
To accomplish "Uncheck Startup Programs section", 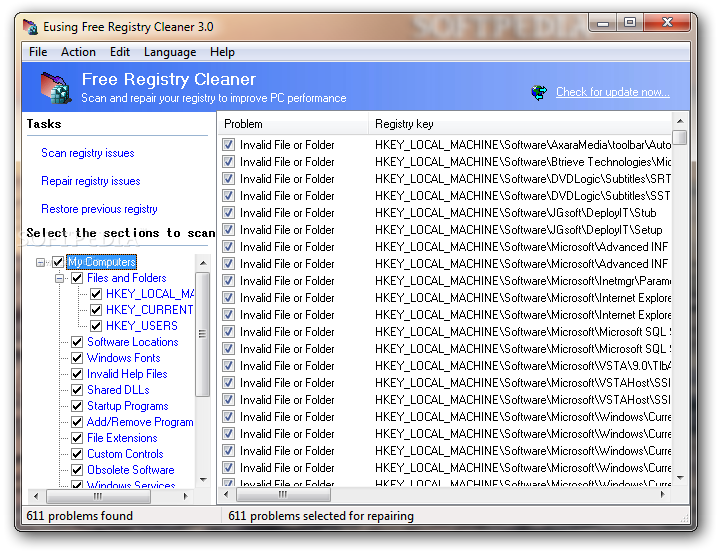I will tap(77, 406).
